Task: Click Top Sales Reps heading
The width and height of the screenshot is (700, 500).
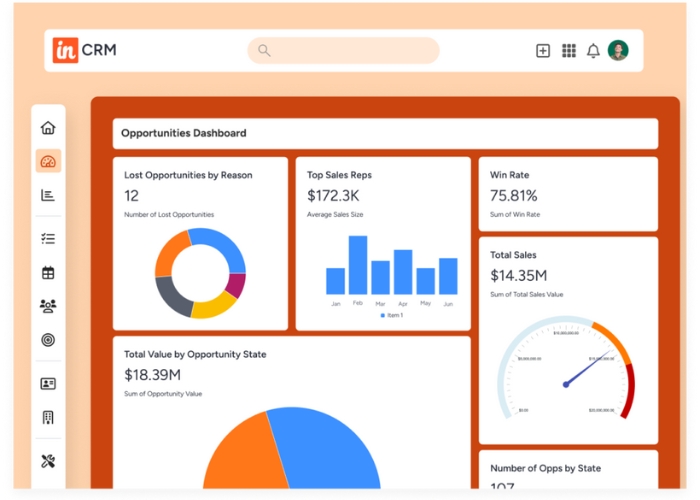Action: click(x=339, y=175)
